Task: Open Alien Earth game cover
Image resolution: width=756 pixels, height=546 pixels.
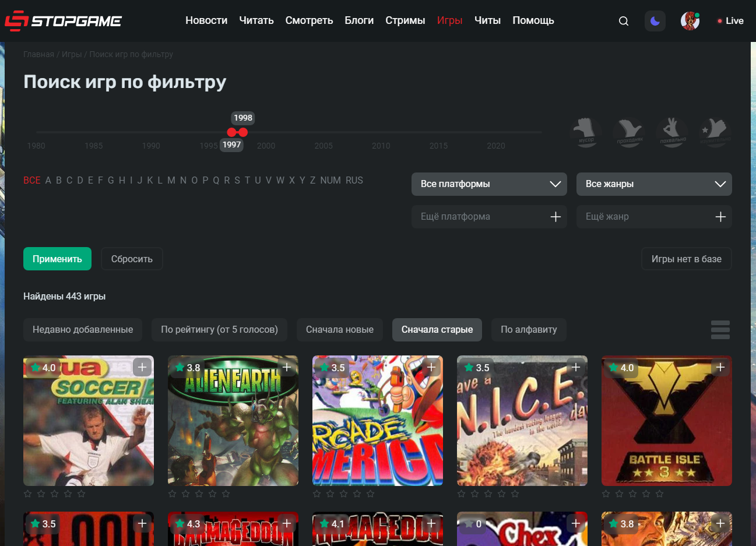Action: point(233,421)
